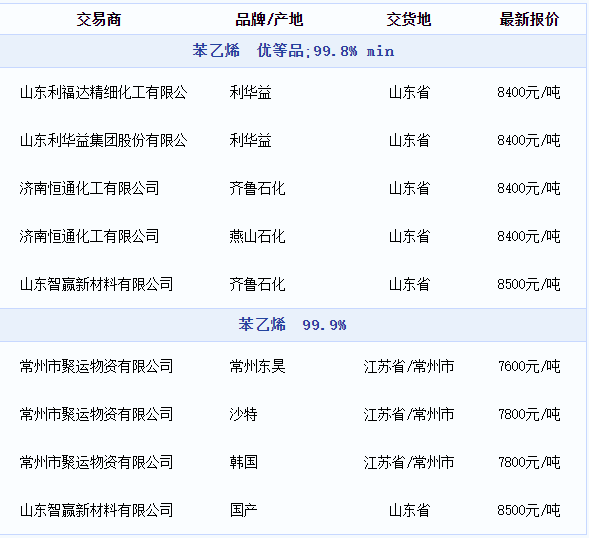Open 常州市聚运物资有限公司 in the 沙特 row
Screen dimensions: 589x538
tap(97, 414)
